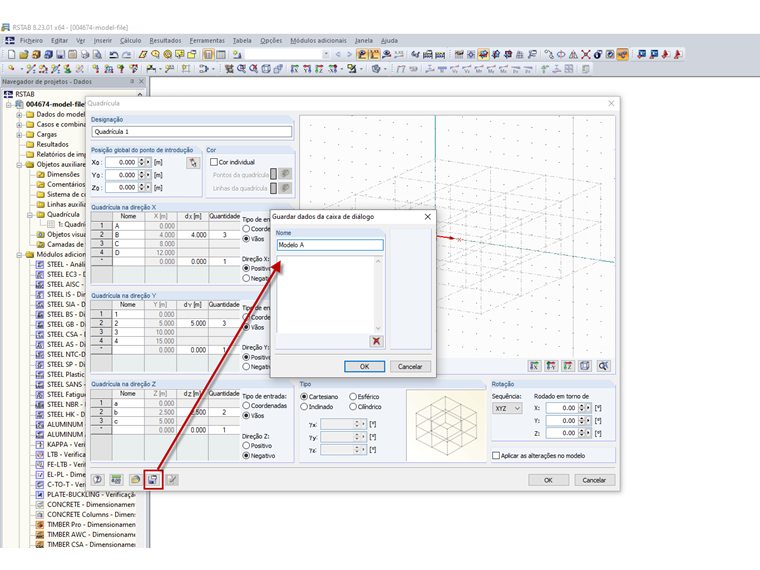Click the red X delete icon in main toolbar
The image size is (760, 570).
pos(586,54)
